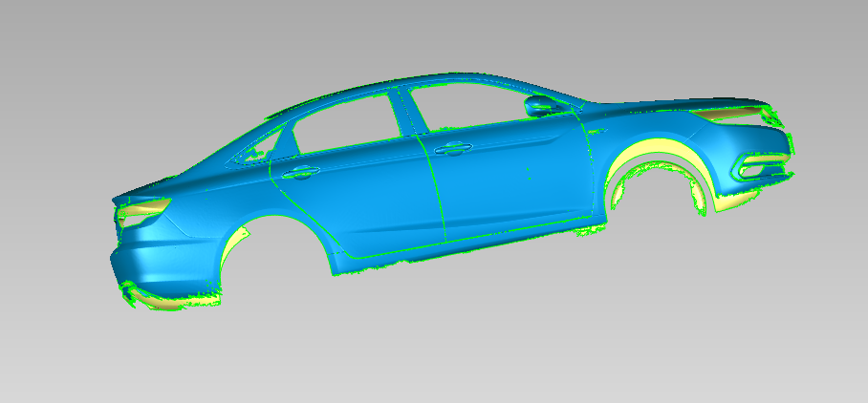868x403 pixels.
Task: Select the yellow headlight region
Action: (731, 115)
